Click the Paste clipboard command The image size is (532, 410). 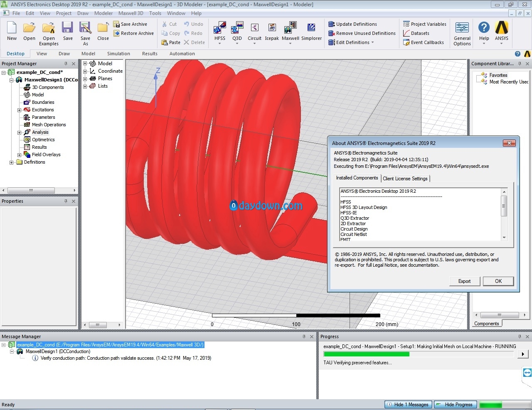click(171, 42)
